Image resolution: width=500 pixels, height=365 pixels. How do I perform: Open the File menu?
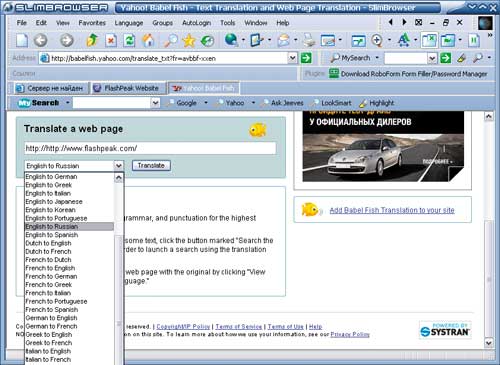coord(22,23)
